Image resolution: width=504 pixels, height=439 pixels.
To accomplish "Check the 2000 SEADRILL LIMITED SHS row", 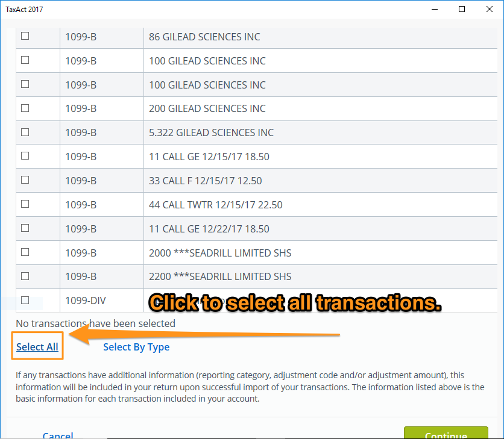I will click(x=24, y=252).
